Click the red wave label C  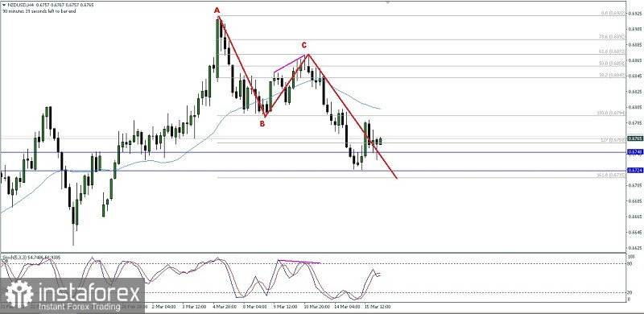304,45
